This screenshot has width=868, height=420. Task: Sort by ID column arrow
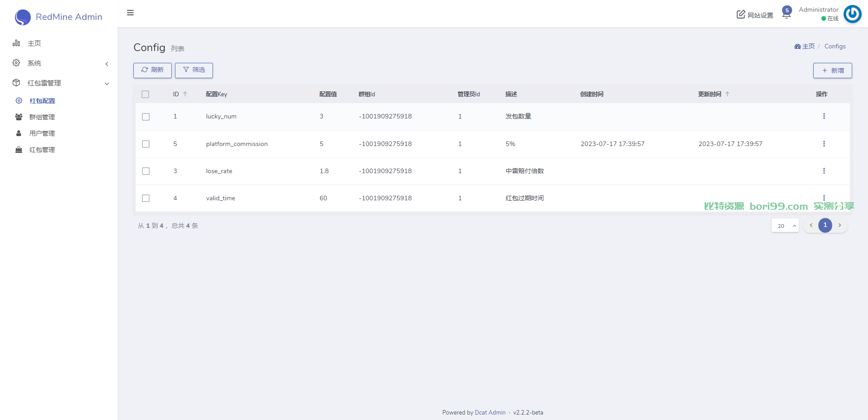(185, 94)
